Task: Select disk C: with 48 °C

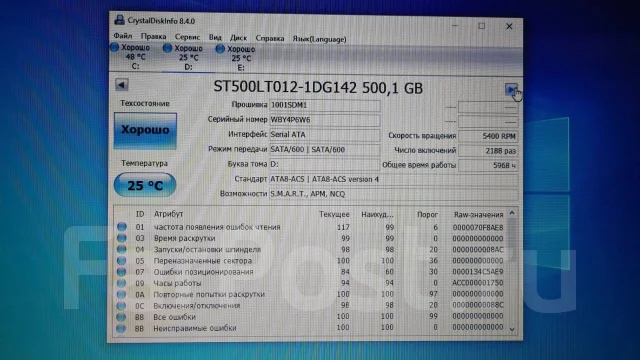Action: tap(131, 57)
